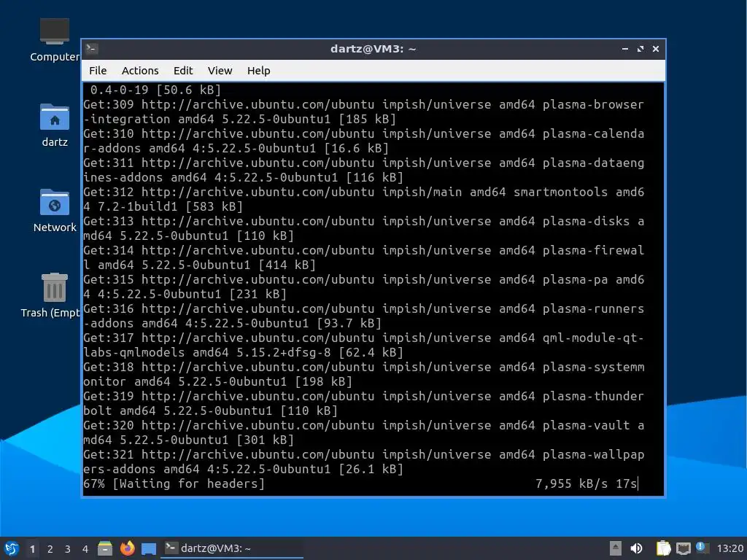This screenshot has height=560, width=747.
Task: Open the Lubuntu application menu
Action: click(x=12, y=548)
